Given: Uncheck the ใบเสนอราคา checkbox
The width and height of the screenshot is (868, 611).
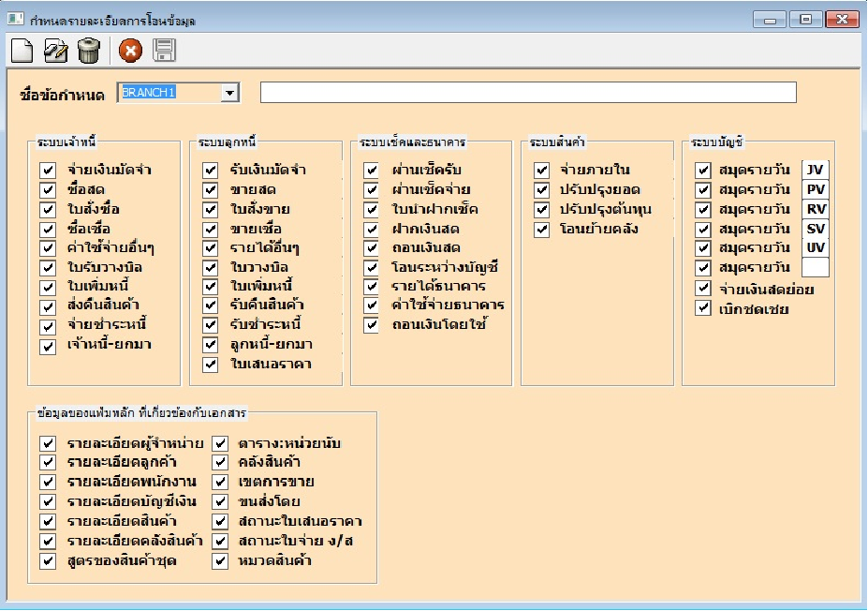Looking at the screenshot, I should point(211,364).
